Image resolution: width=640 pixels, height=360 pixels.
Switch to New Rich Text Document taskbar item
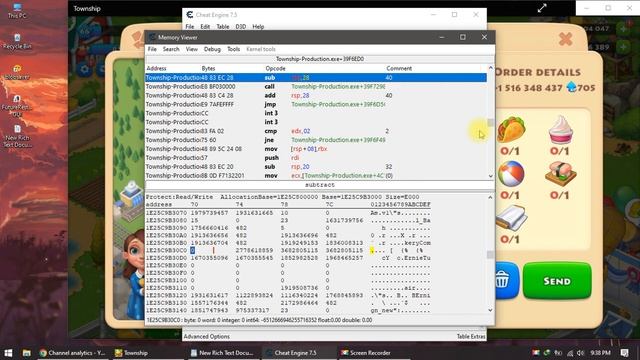click(222, 353)
